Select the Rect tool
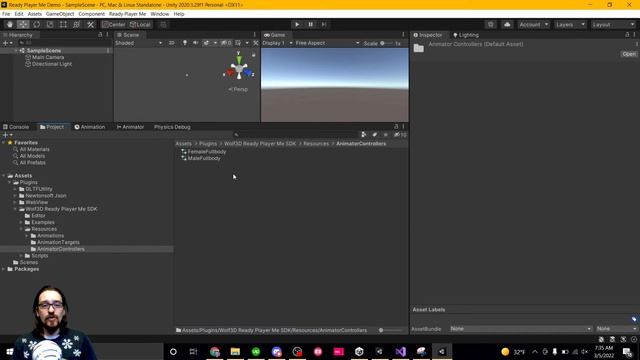Viewport: 640px width, 360px height. tap(63, 24)
